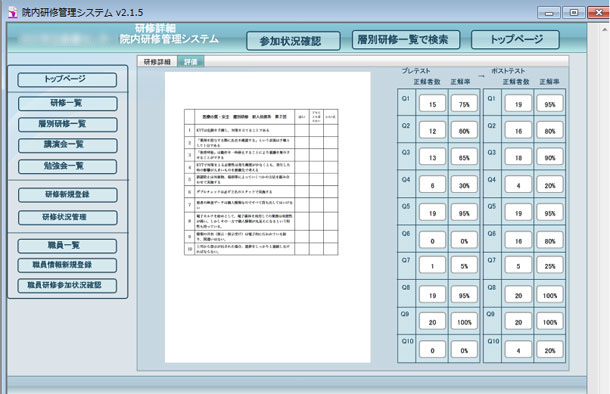Click pretest Q3 correct count field 13
Screen dimensions: 610x394
point(432,157)
